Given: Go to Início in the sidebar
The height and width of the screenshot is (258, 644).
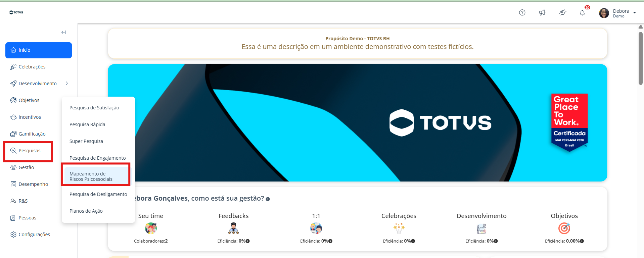Looking at the screenshot, I should 39,50.
